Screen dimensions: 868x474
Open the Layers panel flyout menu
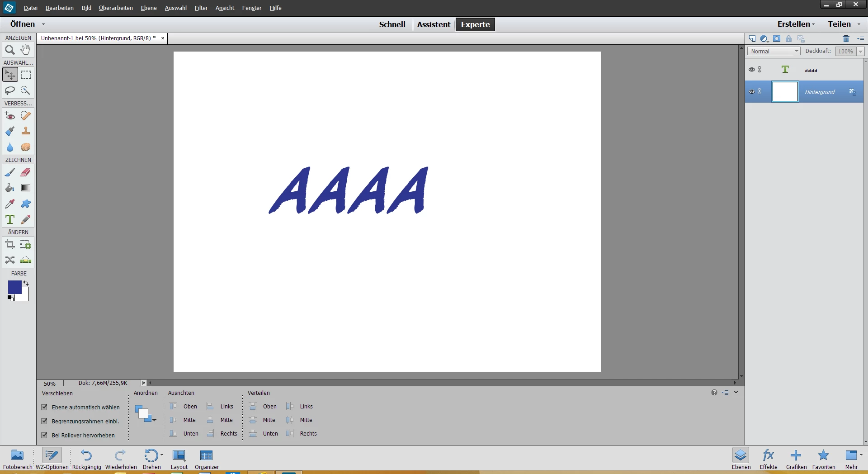tap(860, 39)
